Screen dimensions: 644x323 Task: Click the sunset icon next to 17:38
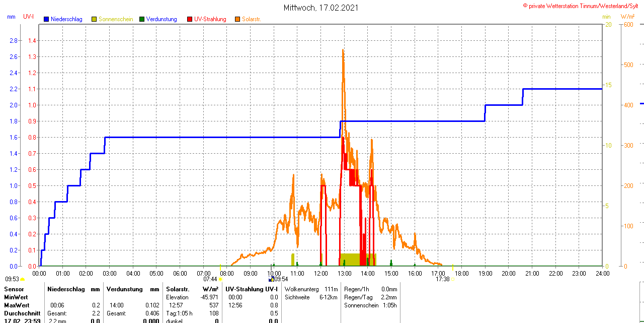point(453,279)
